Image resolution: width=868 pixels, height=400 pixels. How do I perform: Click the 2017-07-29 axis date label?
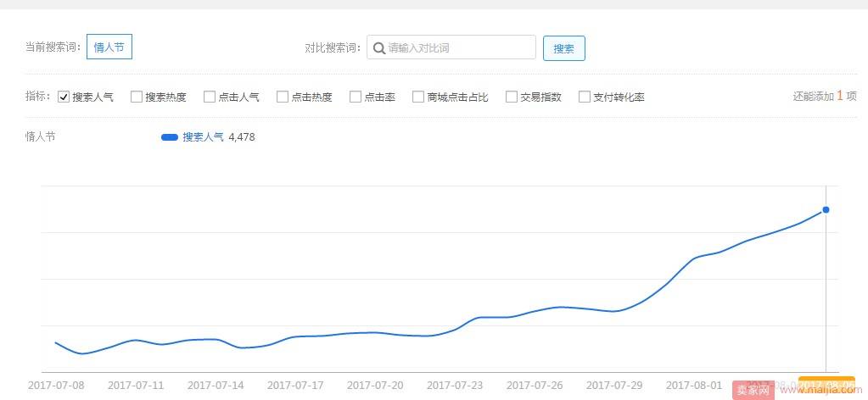[614, 385]
